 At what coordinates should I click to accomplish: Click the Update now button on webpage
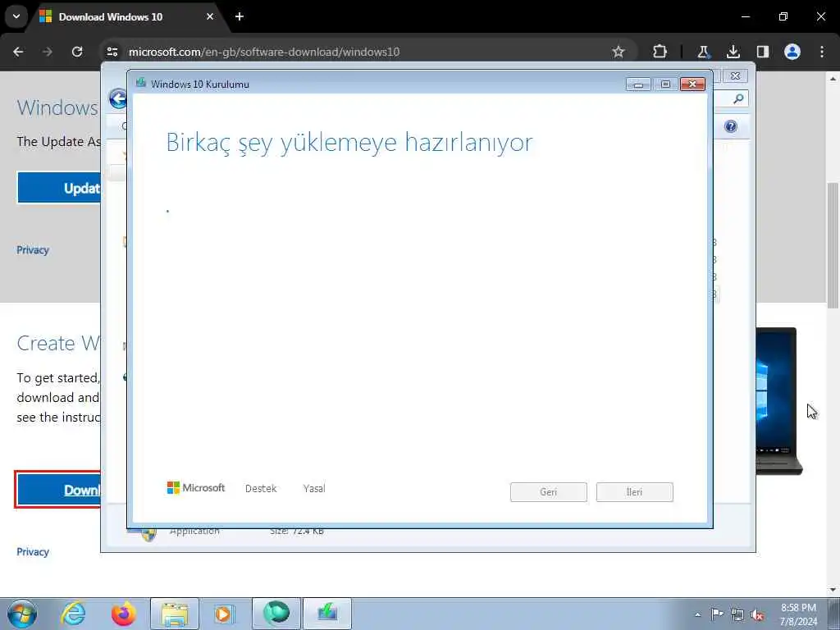coord(59,188)
